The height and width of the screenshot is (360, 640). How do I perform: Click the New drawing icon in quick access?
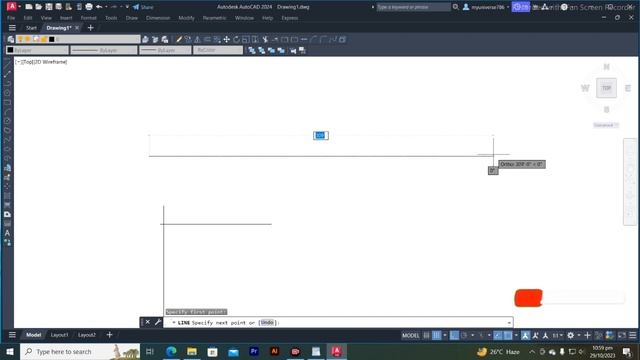(x=29, y=7)
